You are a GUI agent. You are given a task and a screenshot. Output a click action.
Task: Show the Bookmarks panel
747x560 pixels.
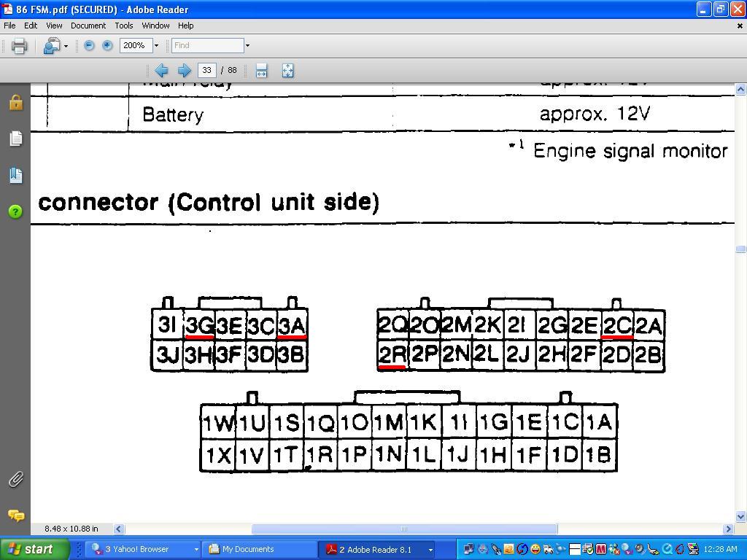[15, 175]
